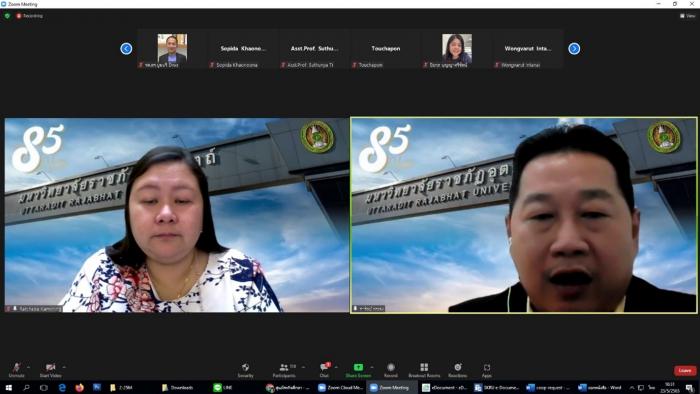
Task: Open audio options arrow beside Unmute
Action: tap(29, 367)
